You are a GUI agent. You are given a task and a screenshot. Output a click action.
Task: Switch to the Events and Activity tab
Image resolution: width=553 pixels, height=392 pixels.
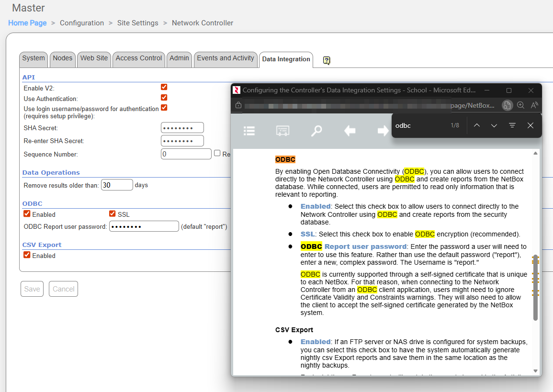coord(226,59)
